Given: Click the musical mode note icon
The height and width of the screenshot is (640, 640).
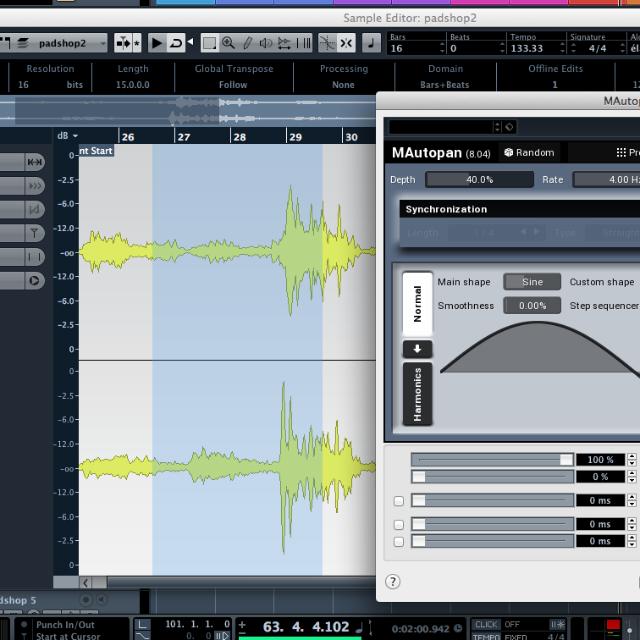Looking at the screenshot, I should [370, 43].
